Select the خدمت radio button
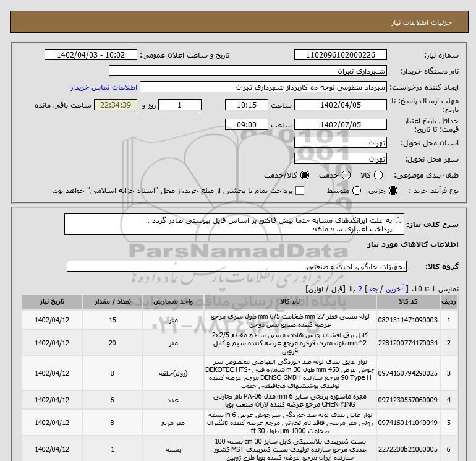 [x=346, y=175]
